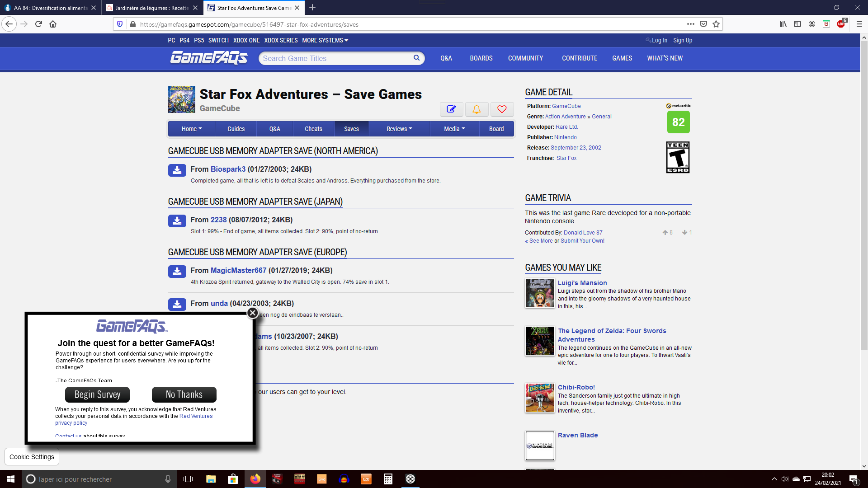
Task: Open the Cheats tab
Action: (313, 129)
